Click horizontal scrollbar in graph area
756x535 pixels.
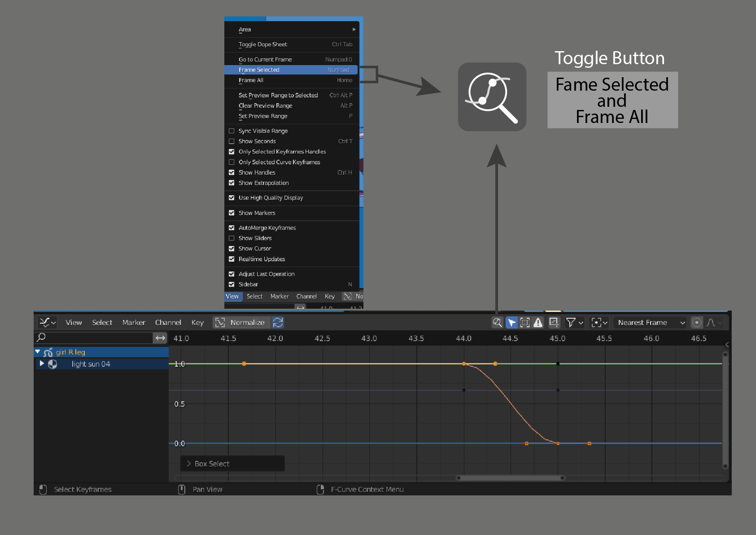[x=511, y=478]
